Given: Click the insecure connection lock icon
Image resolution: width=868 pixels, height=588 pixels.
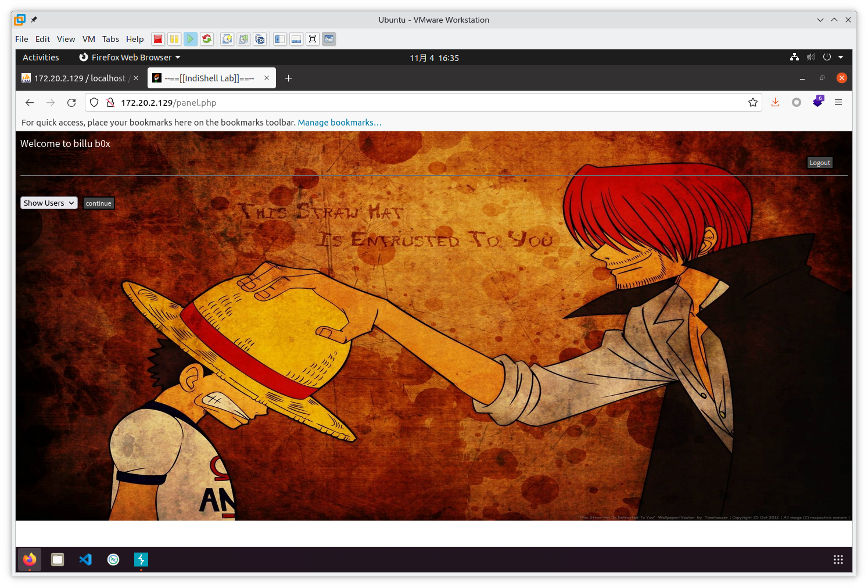Looking at the screenshot, I should (110, 103).
